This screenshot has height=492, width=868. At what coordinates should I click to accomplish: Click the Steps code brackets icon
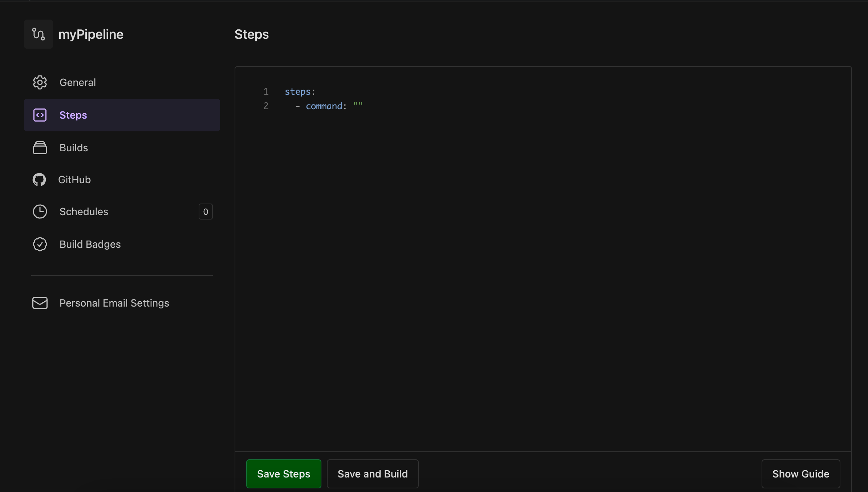pyautogui.click(x=39, y=115)
